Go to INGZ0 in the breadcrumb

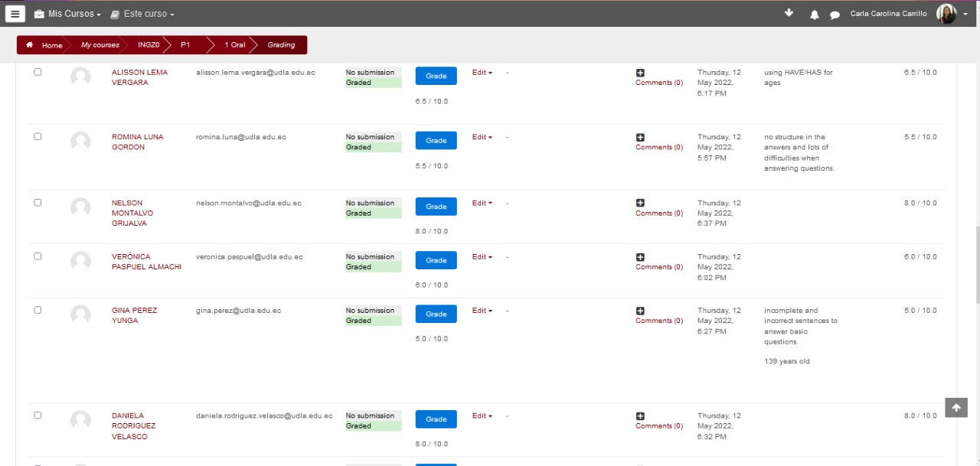pos(149,45)
